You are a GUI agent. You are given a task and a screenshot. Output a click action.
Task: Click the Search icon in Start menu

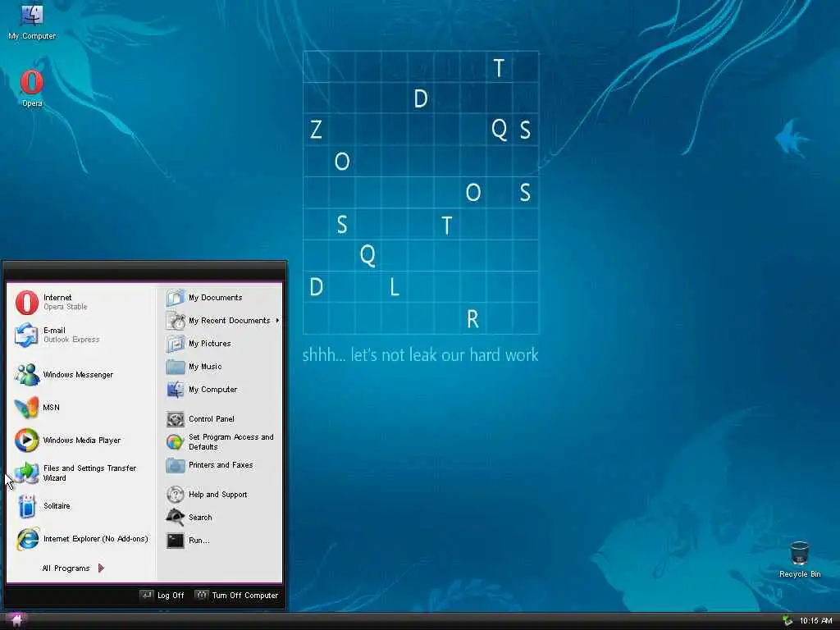[176, 518]
